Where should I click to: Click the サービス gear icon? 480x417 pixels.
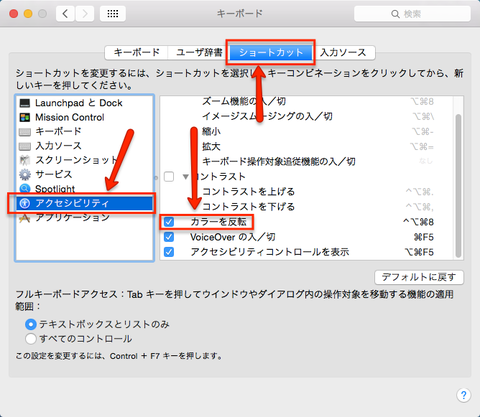pos(25,174)
